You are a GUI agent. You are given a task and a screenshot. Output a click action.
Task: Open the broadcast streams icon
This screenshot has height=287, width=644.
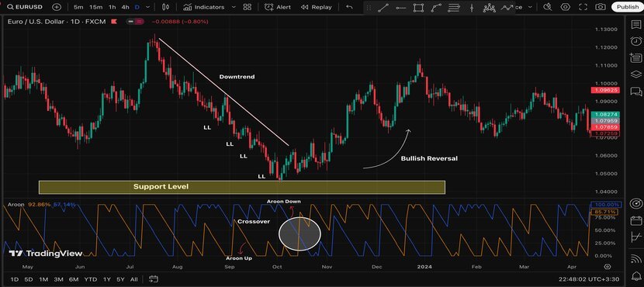[x=635, y=258]
